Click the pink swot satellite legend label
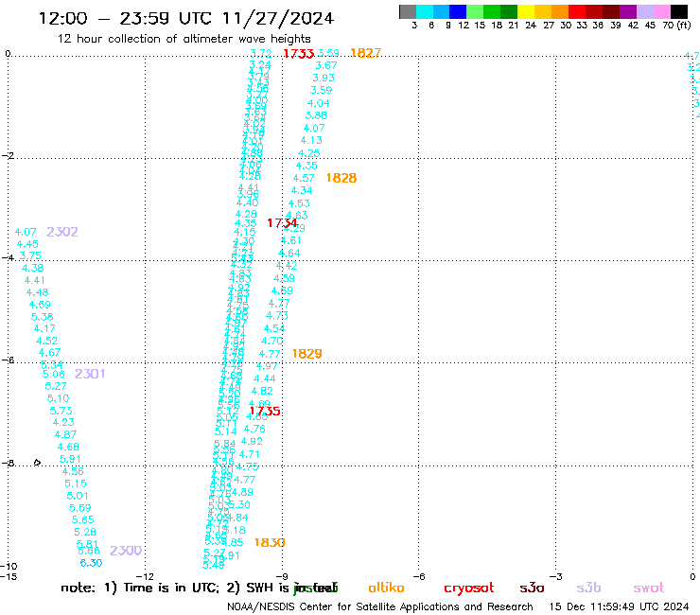Screen dimensions: 700x615 point(649,589)
